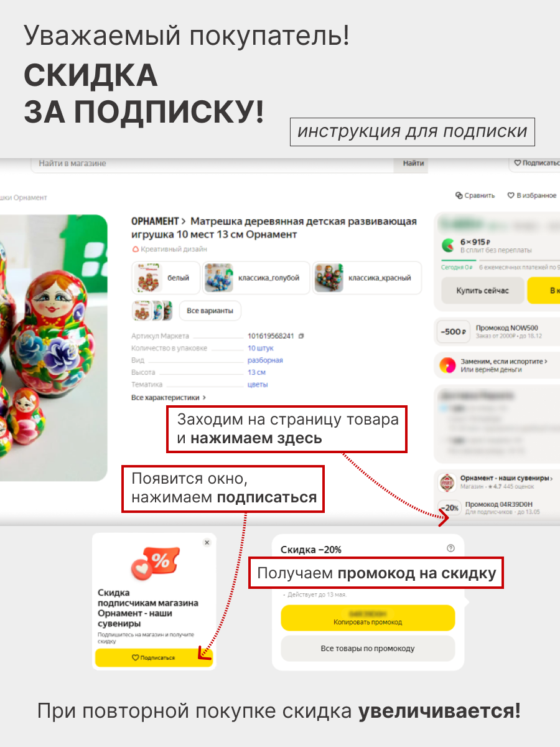Click the question mark icon in Скидка −20% card

451,548
